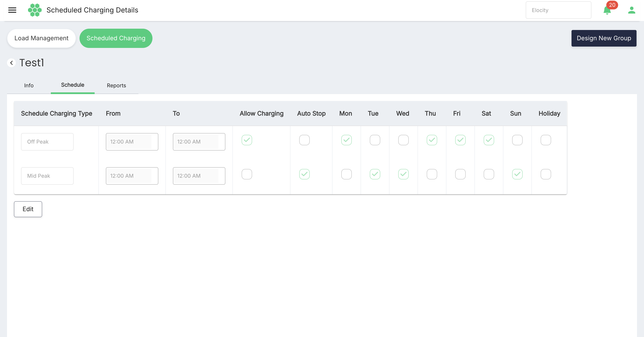Open Off Peak From time field
The width and height of the screenshot is (644, 337).
click(132, 142)
